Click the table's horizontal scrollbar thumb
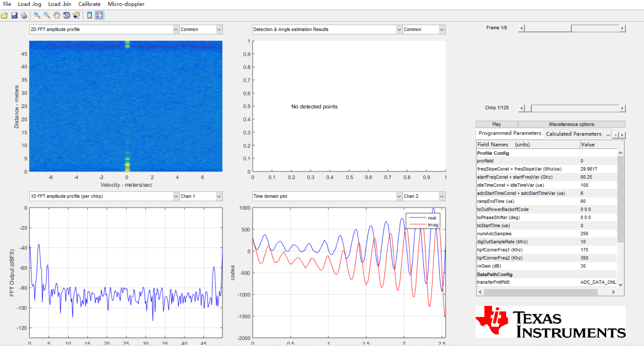The width and height of the screenshot is (644, 346). (x=540, y=292)
